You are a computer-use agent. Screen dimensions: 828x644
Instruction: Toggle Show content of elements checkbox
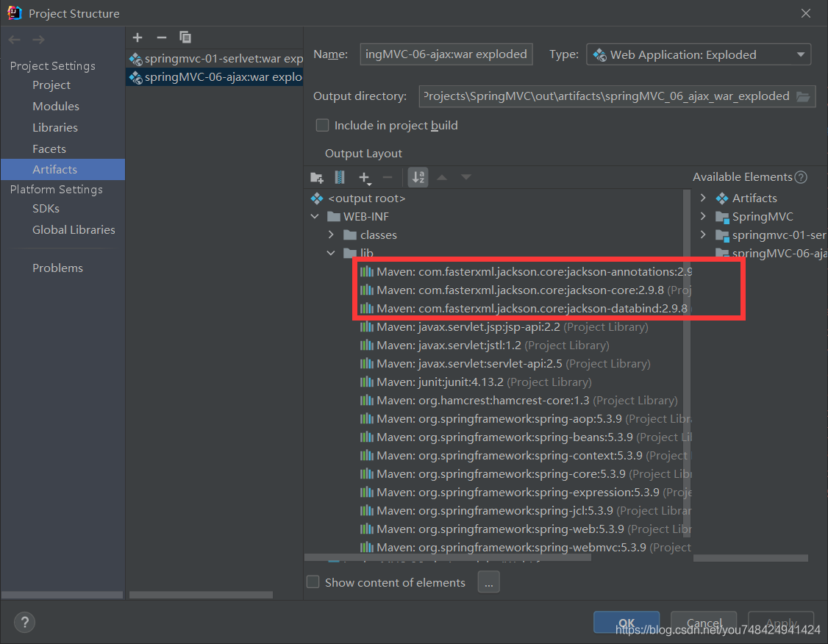point(313,582)
